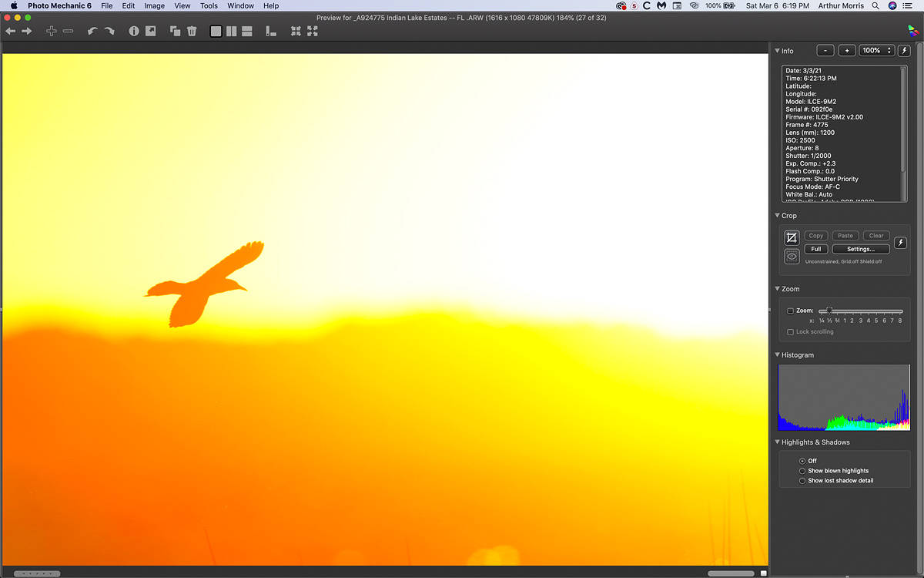Adjust the Zoom level slider handle
924x578 pixels.
tap(829, 311)
